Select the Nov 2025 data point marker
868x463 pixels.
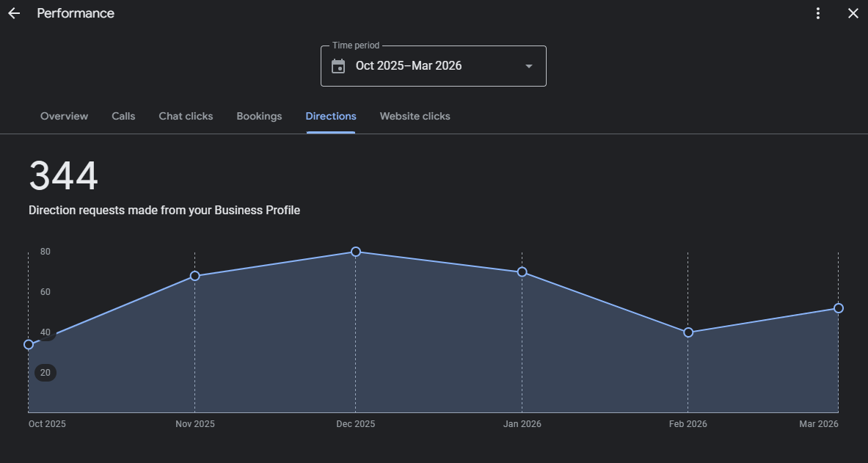[x=194, y=276]
